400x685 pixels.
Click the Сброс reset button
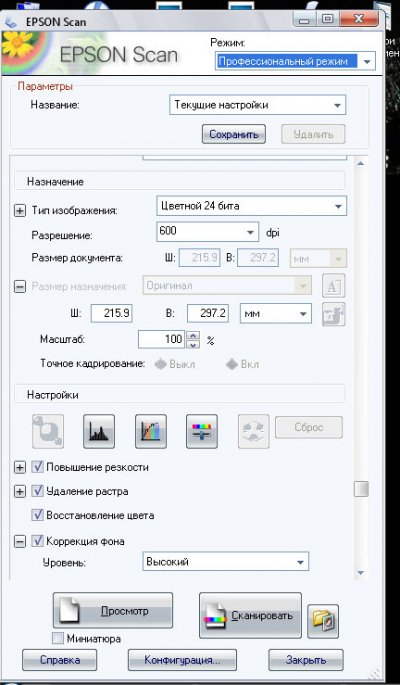click(x=309, y=427)
